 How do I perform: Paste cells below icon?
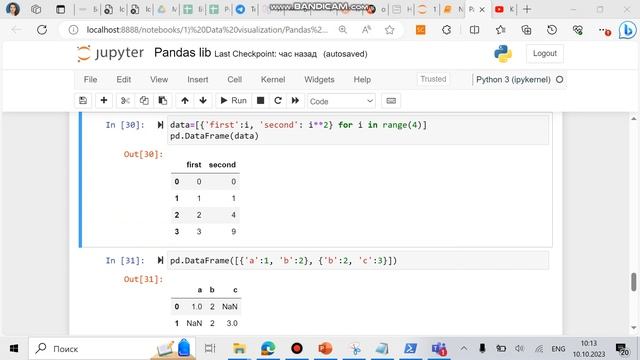pos(162,101)
